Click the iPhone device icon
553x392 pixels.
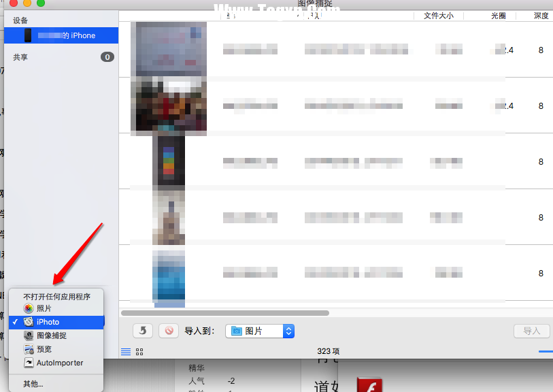pos(28,35)
